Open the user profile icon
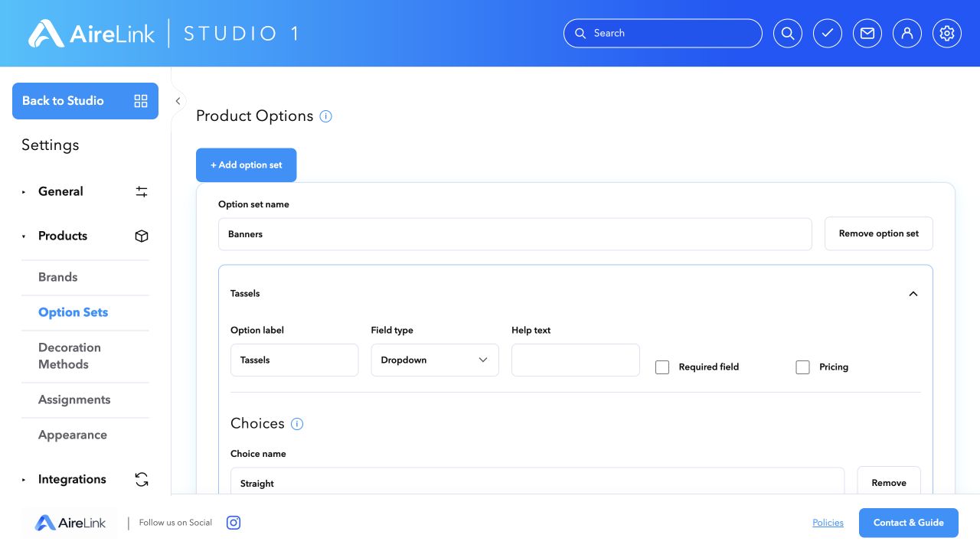The image size is (980, 551). [x=906, y=34]
